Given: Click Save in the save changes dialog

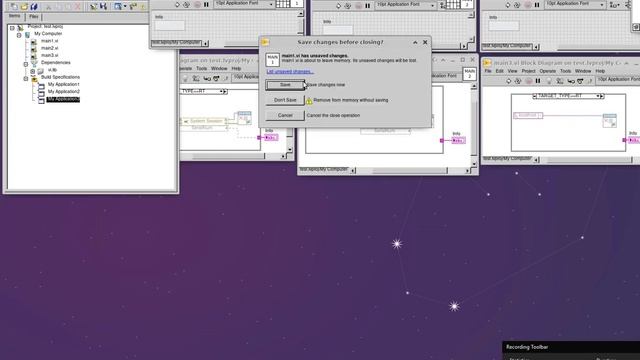Looking at the screenshot, I should [x=285, y=84].
